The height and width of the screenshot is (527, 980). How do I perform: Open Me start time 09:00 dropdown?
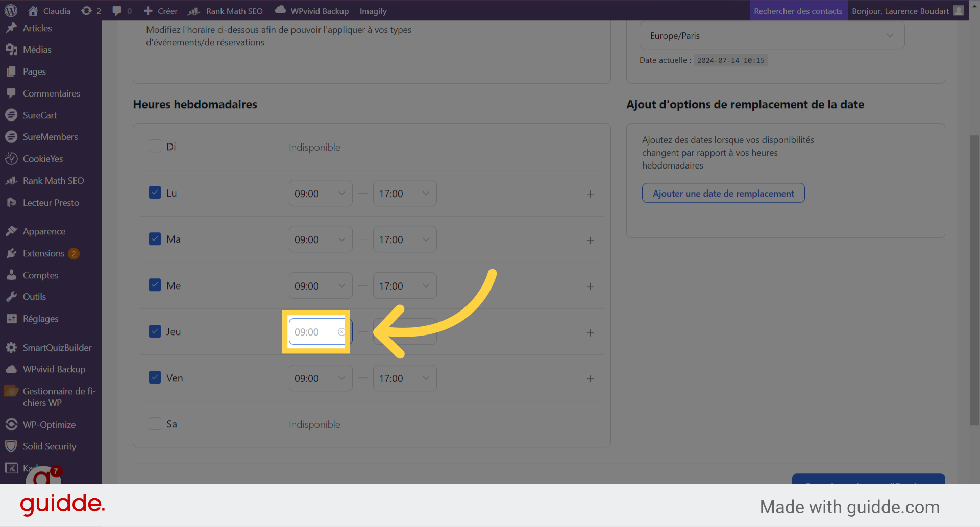[x=321, y=286]
